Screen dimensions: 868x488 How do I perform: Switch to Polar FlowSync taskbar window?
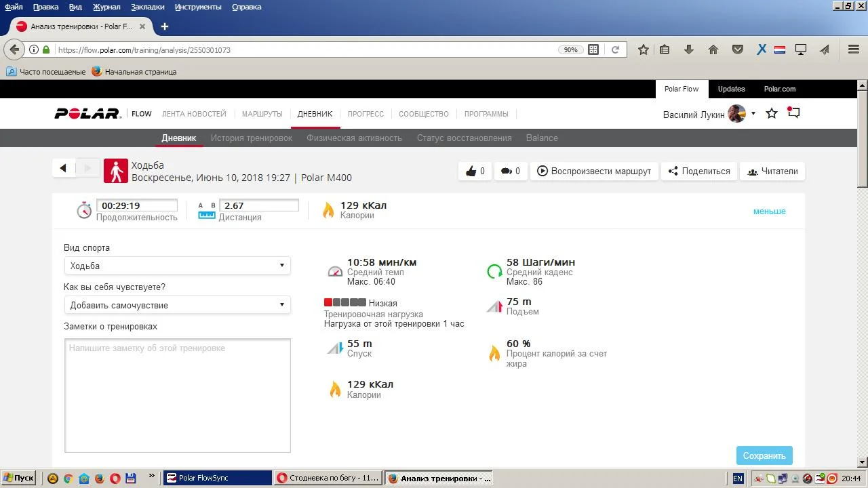pos(218,478)
